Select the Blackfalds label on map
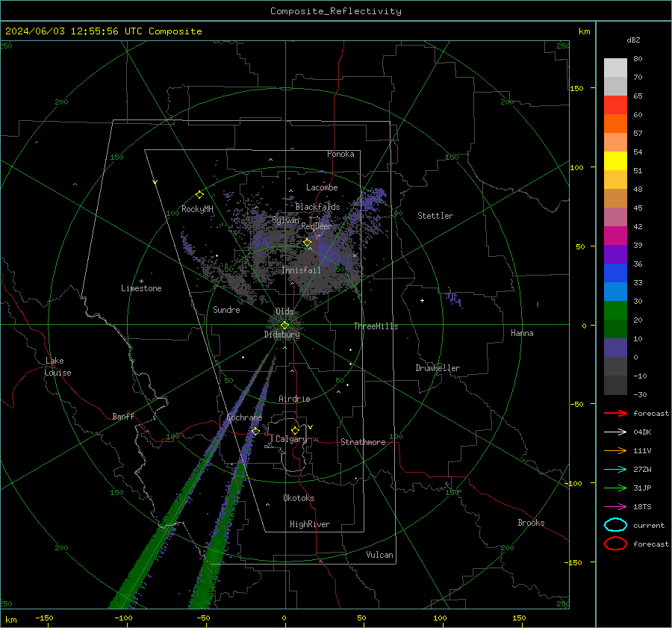 [317, 207]
